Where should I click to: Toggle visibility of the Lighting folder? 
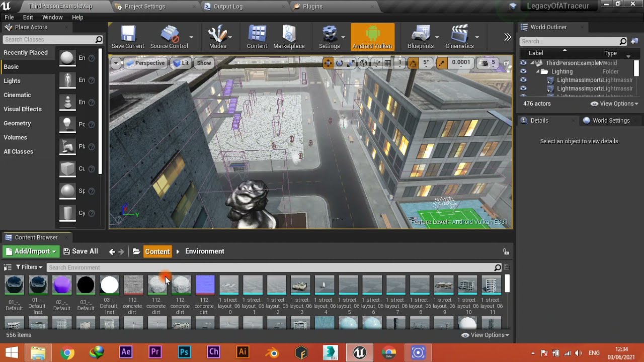point(523,71)
